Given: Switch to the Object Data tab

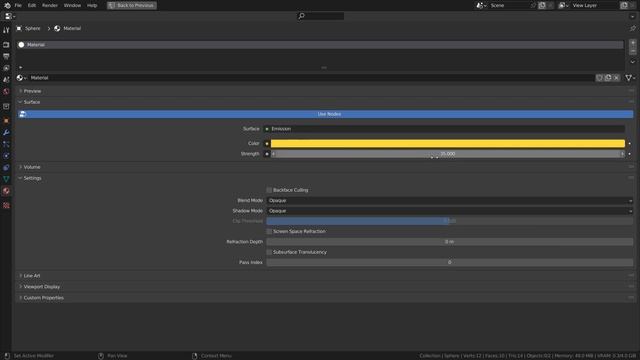Looking at the screenshot, I should pos(6,179).
